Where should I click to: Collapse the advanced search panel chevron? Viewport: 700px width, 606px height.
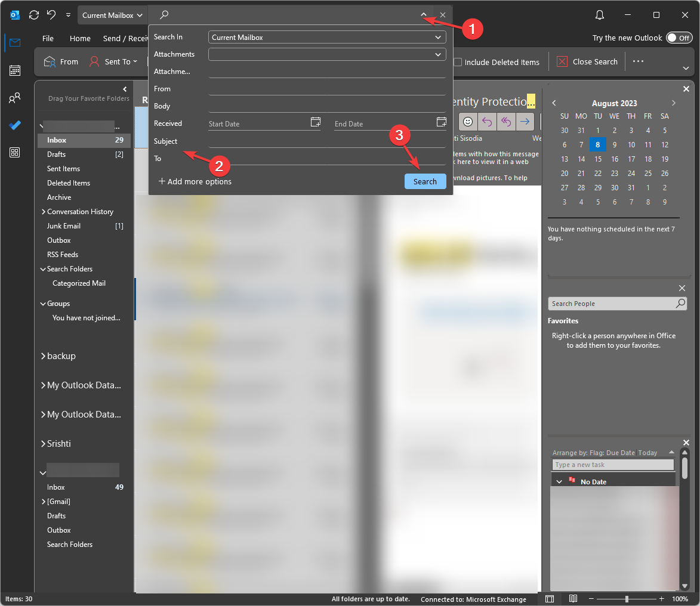[x=423, y=15]
